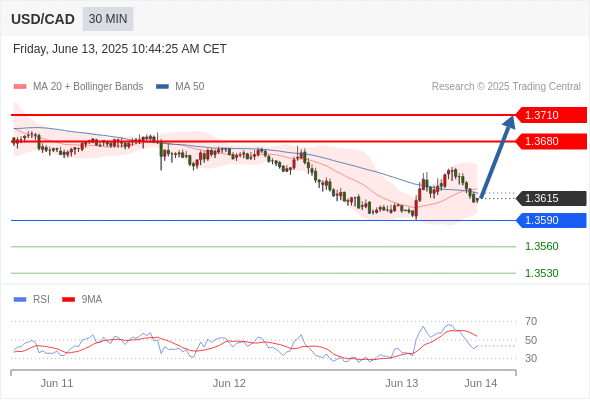Click the black 1.3615 current price tag
The height and width of the screenshot is (400, 590).
[551, 198]
